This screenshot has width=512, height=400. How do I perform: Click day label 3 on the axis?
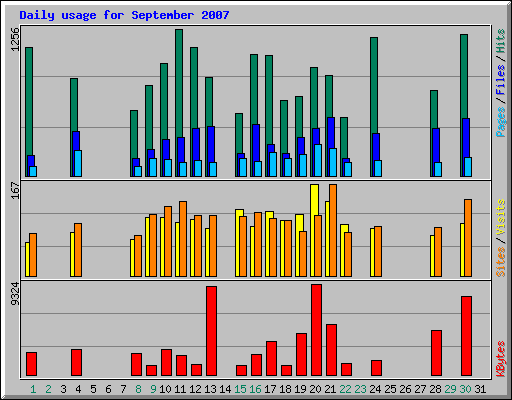coord(63,389)
